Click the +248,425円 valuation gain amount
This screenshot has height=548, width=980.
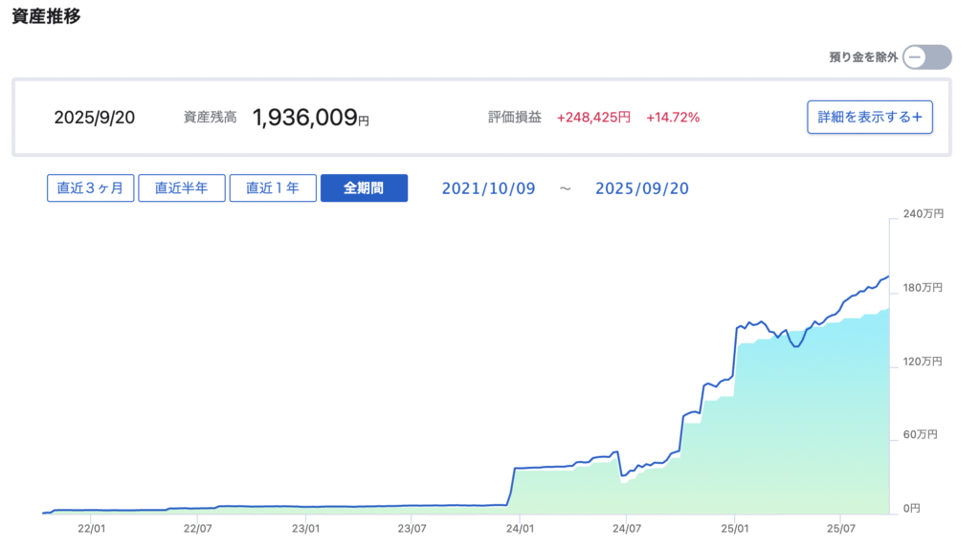[x=593, y=118]
